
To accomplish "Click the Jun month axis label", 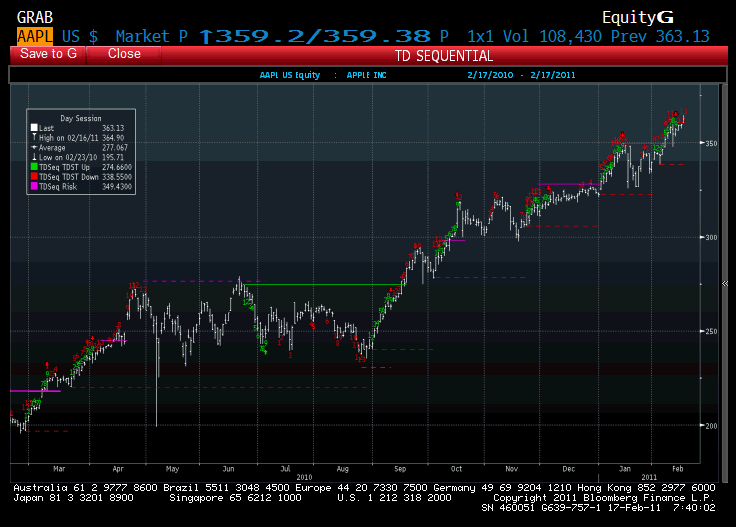I will pos(228,469).
